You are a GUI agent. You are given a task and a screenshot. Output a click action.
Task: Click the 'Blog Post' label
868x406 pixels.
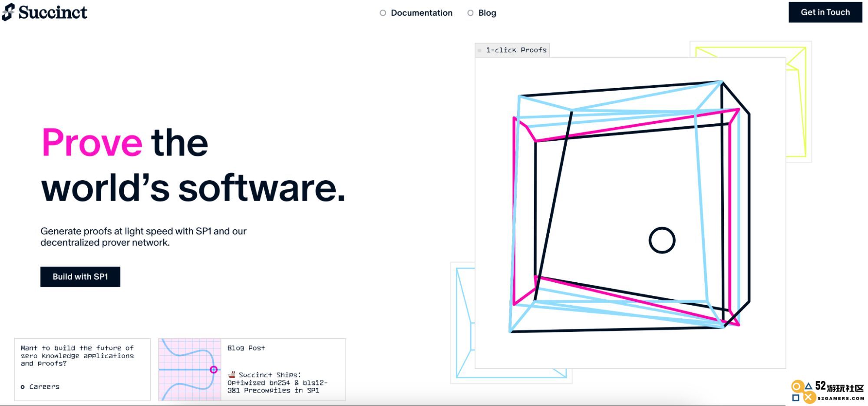[x=246, y=348]
